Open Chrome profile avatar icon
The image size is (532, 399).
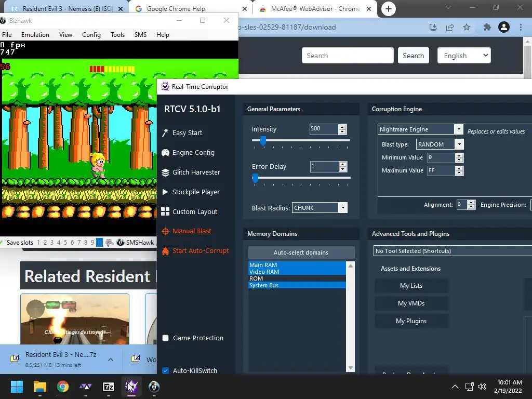point(504,27)
